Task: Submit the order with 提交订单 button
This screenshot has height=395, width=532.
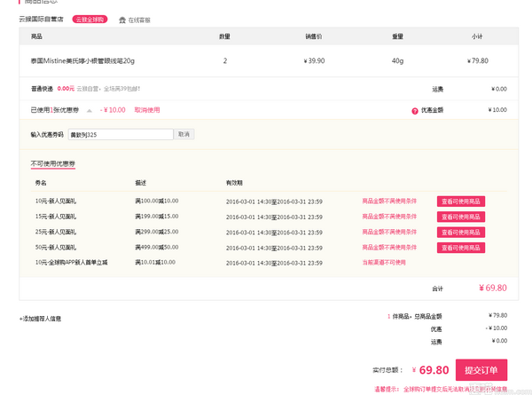Action: [x=481, y=370]
